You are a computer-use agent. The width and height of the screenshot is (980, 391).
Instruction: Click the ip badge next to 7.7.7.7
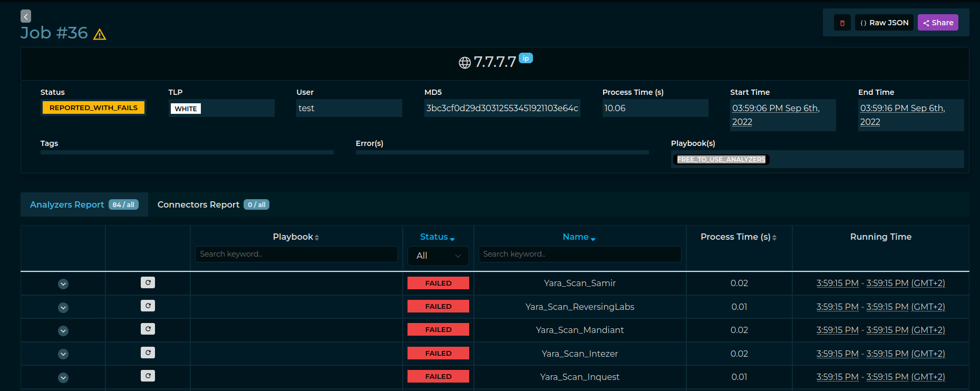point(526,58)
